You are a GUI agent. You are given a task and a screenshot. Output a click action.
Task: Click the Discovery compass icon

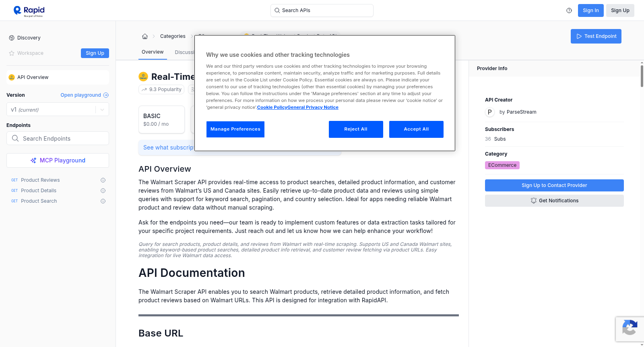12,38
